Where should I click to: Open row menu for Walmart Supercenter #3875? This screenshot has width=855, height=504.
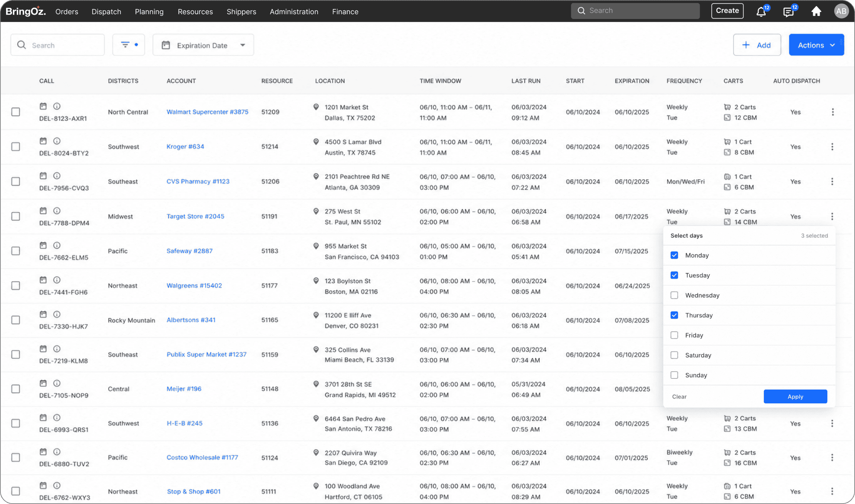tap(833, 112)
